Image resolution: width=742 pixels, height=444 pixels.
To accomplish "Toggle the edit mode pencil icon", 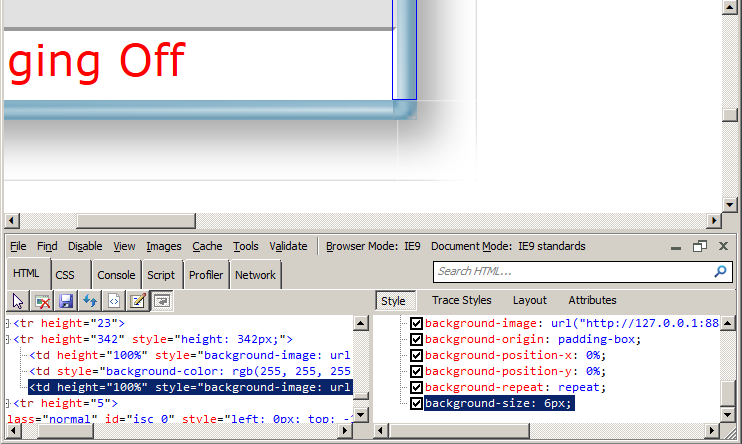I will point(137,300).
